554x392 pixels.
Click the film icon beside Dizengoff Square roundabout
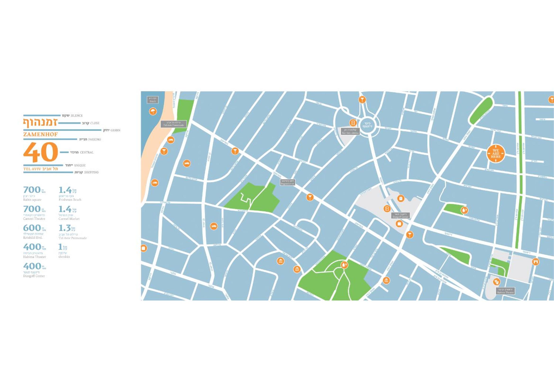tap(353, 123)
